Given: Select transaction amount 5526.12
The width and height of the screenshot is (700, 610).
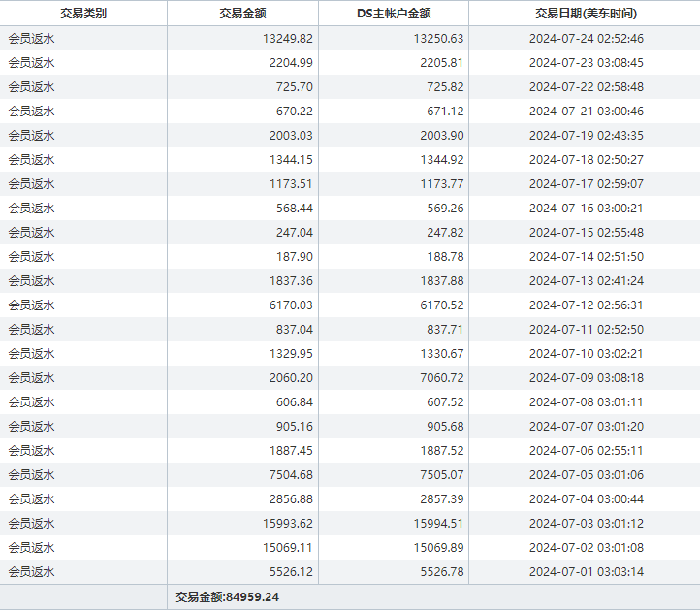Looking at the screenshot, I should (x=291, y=572).
